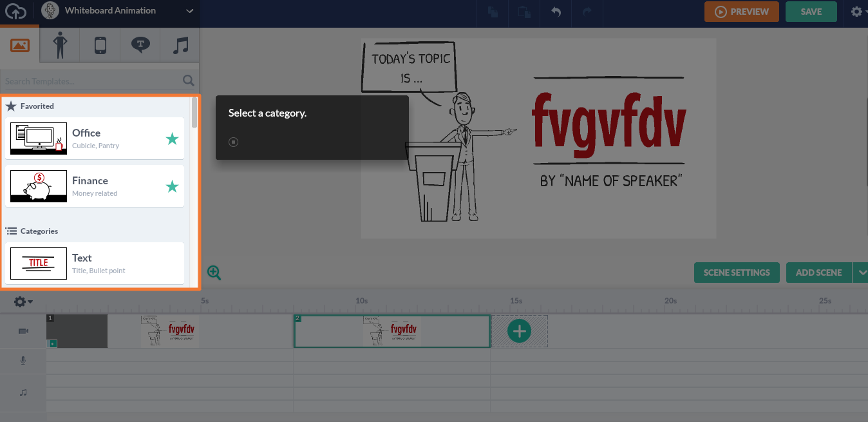Image resolution: width=868 pixels, height=422 pixels.
Task: Switch to the Music library tab
Action: point(180,44)
